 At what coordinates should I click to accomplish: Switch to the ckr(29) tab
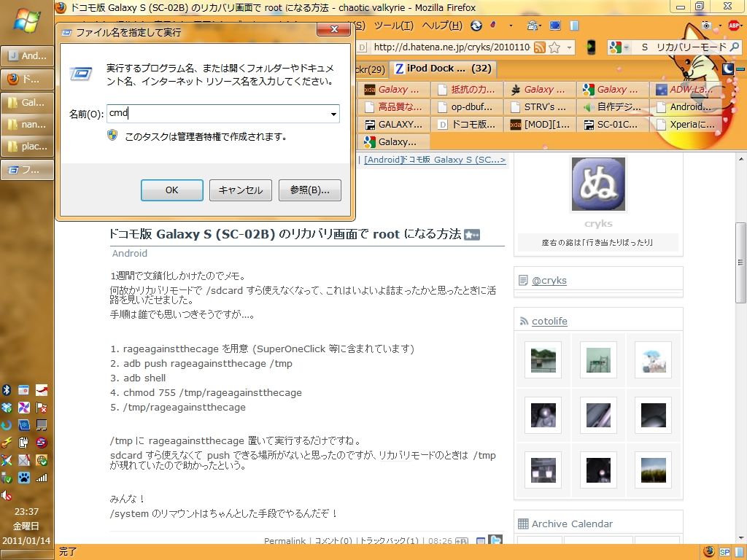coord(370,69)
